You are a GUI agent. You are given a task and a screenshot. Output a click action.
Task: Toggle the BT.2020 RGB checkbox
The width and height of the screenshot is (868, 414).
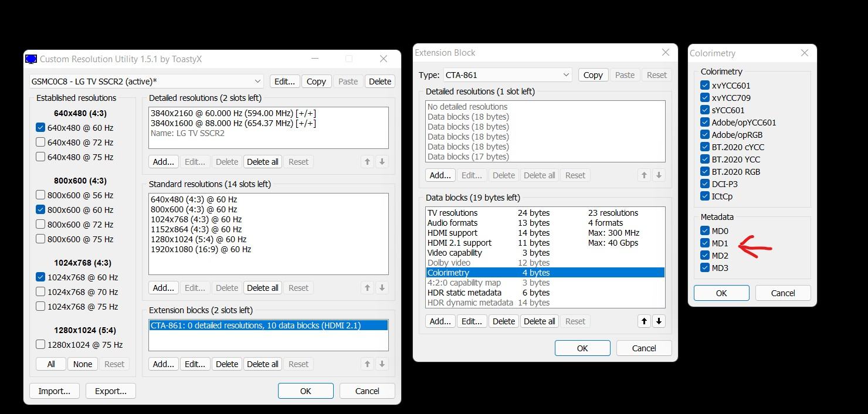[x=705, y=172]
